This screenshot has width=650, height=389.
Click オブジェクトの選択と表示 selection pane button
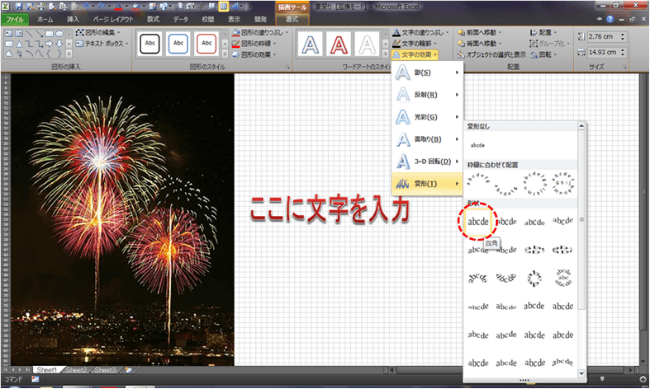(491, 55)
